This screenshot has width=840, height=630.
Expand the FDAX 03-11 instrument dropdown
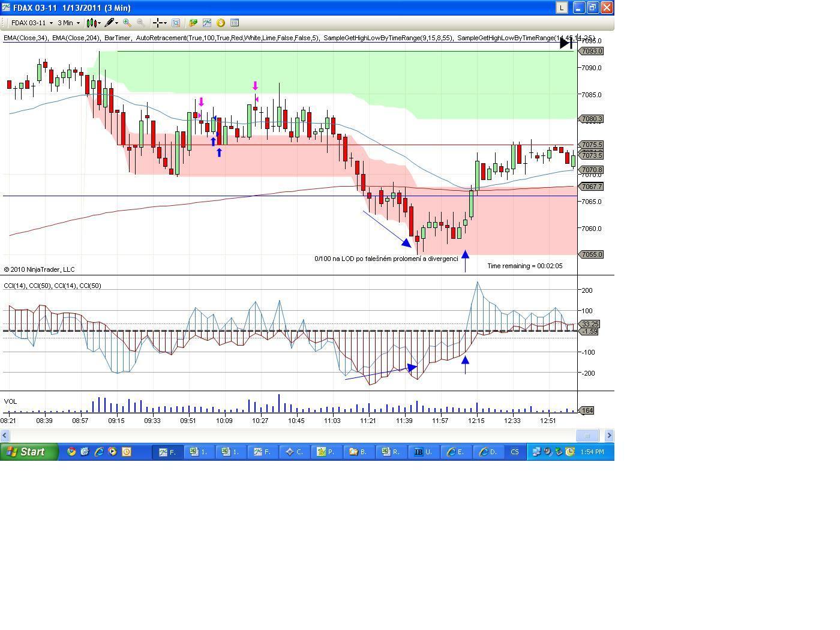tap(51, 23)
